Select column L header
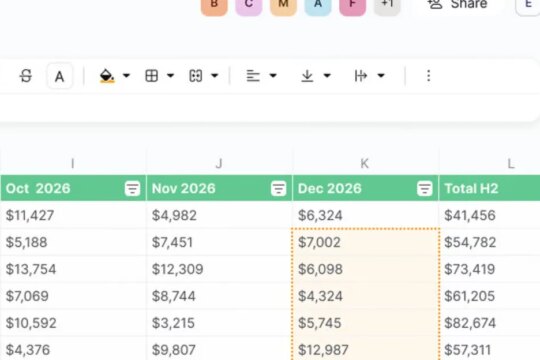The width and height of the screenshot is (540, 360). coord(511,163)
